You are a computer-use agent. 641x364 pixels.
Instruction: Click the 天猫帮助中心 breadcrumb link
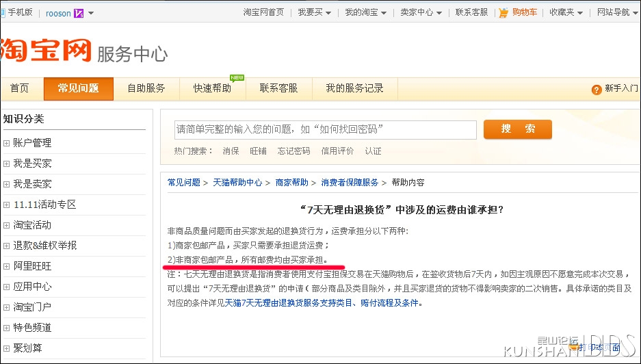pos(237,183)
